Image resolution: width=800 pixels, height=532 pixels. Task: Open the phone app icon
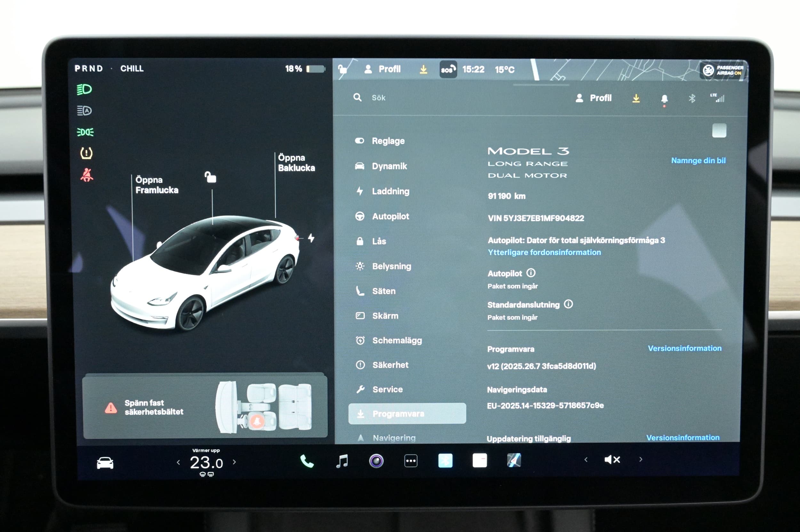[x=307, y=461]
